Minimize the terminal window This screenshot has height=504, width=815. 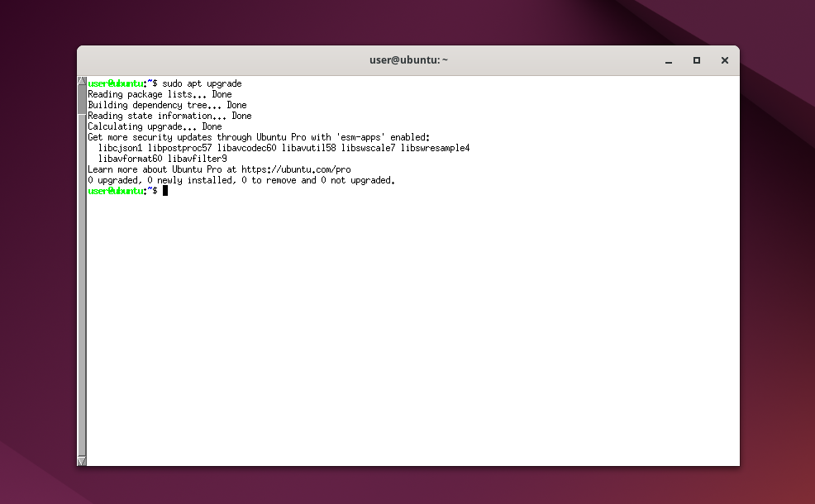(669, 60)
